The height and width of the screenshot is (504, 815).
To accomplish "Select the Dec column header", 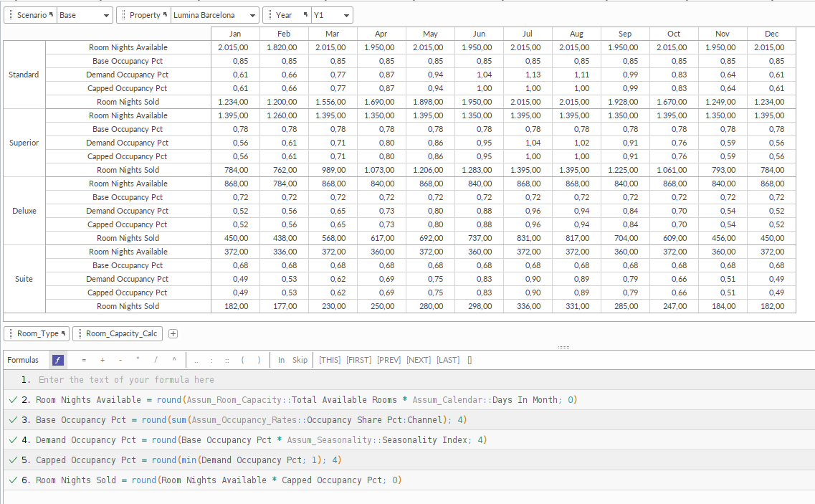I will tap(771, 34).
